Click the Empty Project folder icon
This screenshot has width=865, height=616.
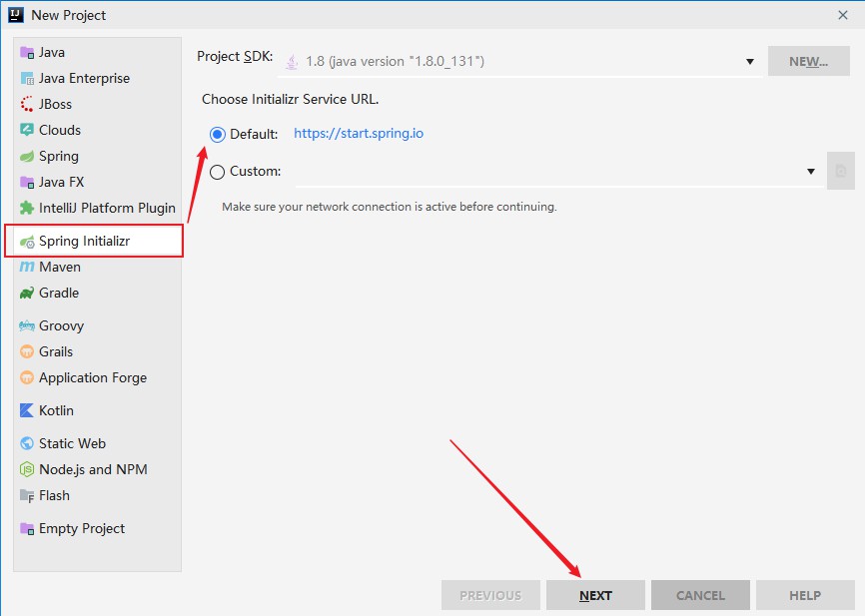tap(27, 528)
